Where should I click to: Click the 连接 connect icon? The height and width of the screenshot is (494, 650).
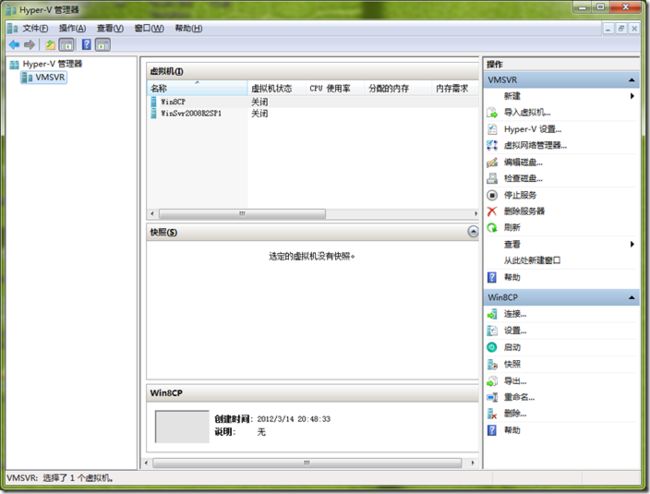pos(492,314)
